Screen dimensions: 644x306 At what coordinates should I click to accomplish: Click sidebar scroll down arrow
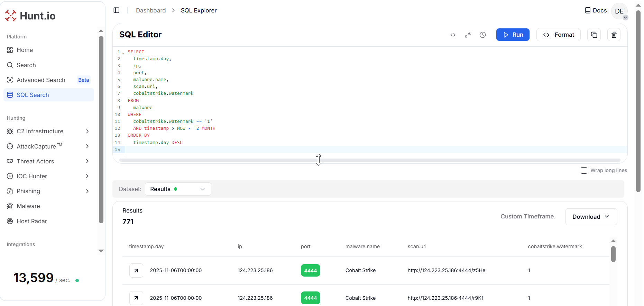tap(101, 251)
